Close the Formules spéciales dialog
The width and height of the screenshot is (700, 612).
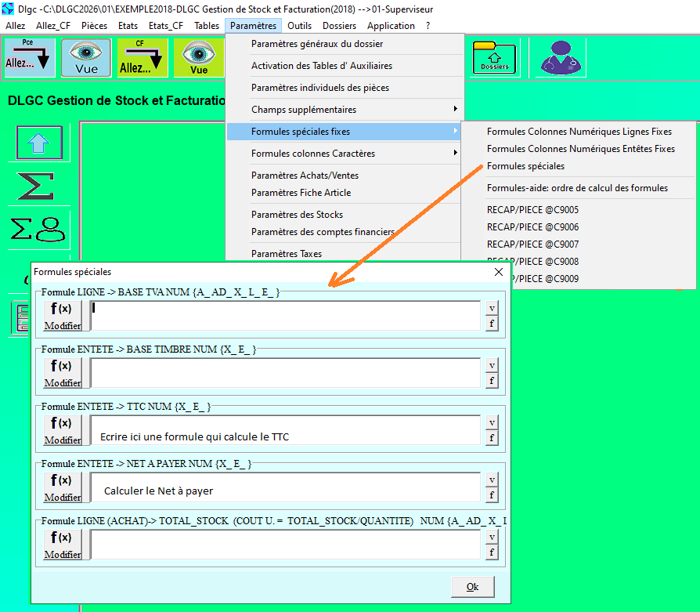tap(499, 272)
